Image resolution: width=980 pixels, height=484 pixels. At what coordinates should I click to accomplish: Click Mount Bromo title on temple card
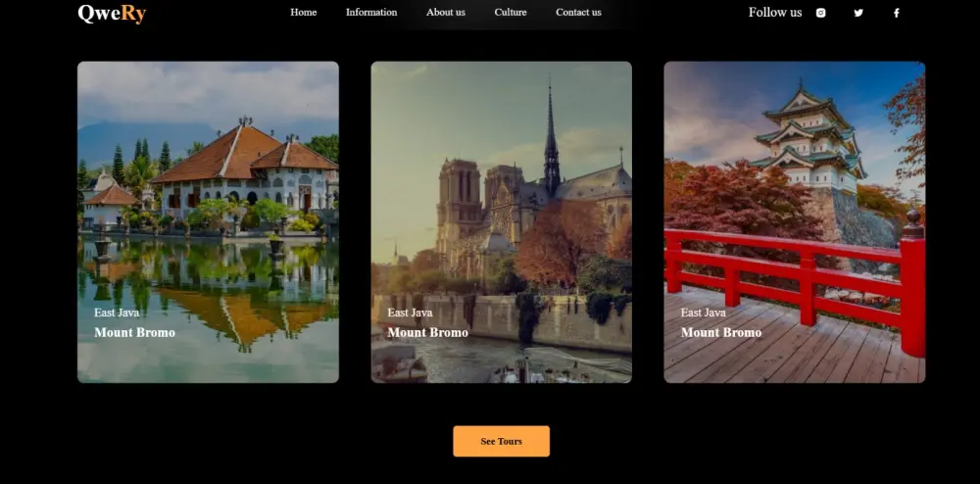(x=134, y=332)
